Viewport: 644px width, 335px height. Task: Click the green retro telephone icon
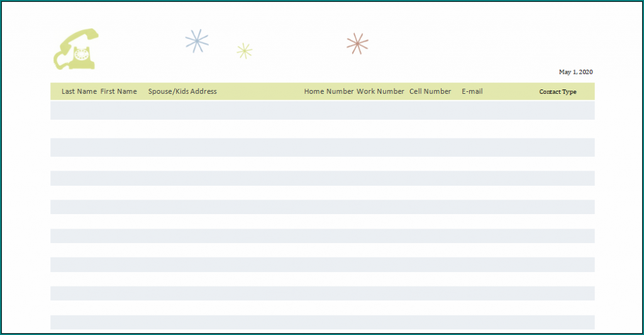(76, 49)
